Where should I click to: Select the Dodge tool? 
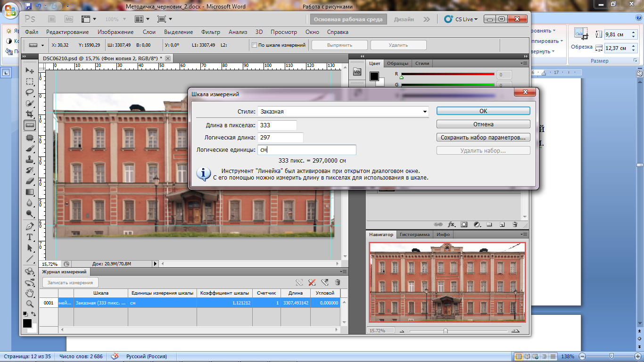[30, 214]
